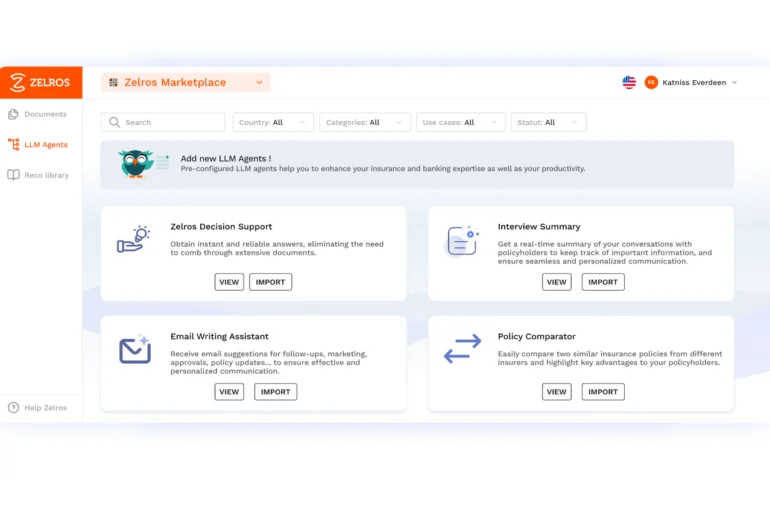This screenshot has height=510, width=770.
Task: Open the Country filter dropdown
Action: tap(273, 122)
